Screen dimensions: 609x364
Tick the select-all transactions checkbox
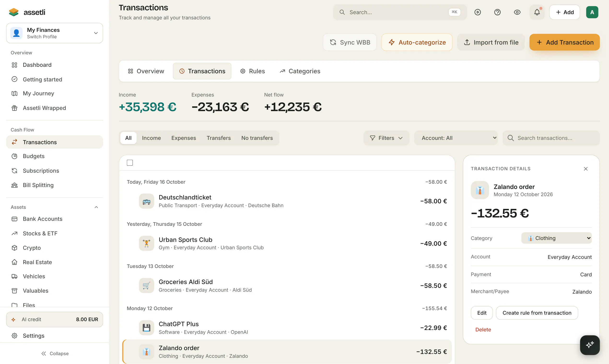point(130,163)
